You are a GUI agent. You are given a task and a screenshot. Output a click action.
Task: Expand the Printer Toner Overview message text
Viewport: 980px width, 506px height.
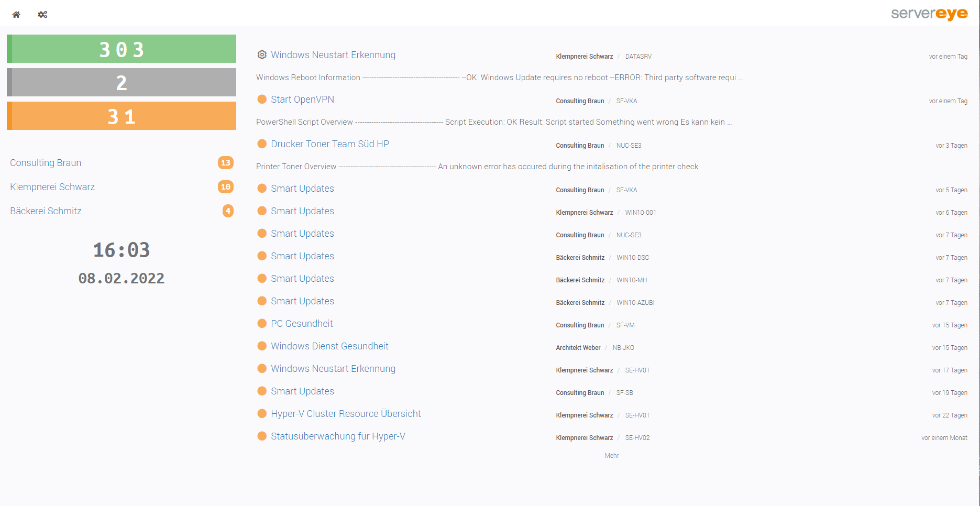477,167
